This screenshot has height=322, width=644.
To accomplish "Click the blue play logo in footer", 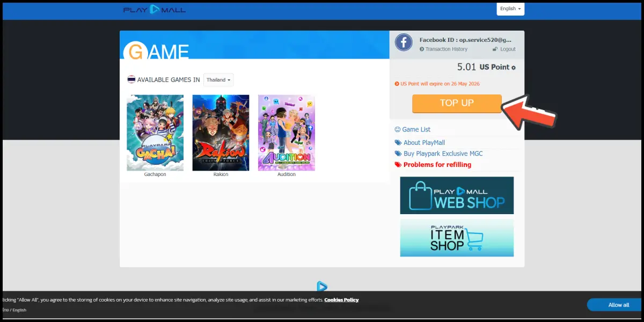I will point(322,287).
